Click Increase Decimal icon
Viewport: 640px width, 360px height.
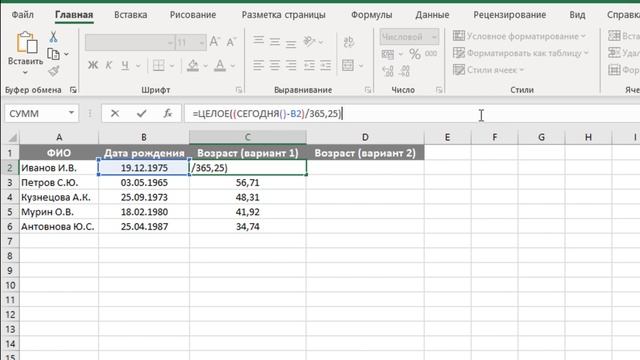coord(388,71)
